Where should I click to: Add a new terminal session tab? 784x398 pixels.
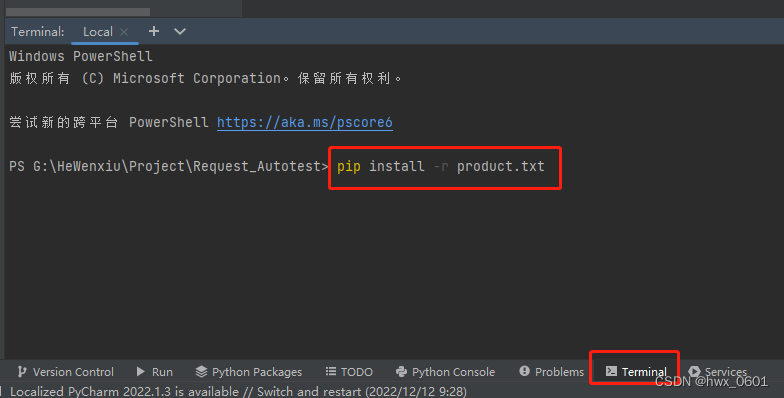click(x=154, y=32)
